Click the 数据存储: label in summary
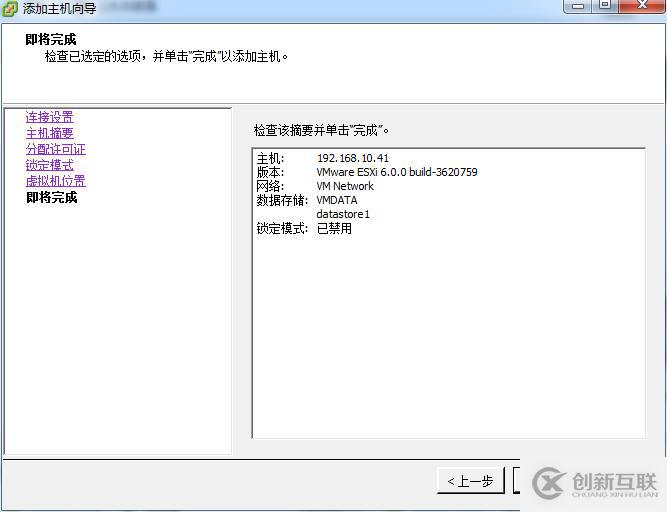The height and width of the screenshot is (512, 667). (x=282, y=200)
